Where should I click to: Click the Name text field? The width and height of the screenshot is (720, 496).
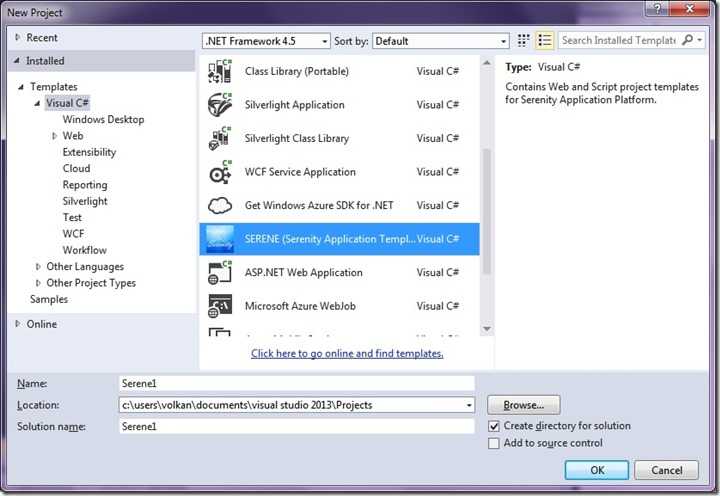point(297,383)
